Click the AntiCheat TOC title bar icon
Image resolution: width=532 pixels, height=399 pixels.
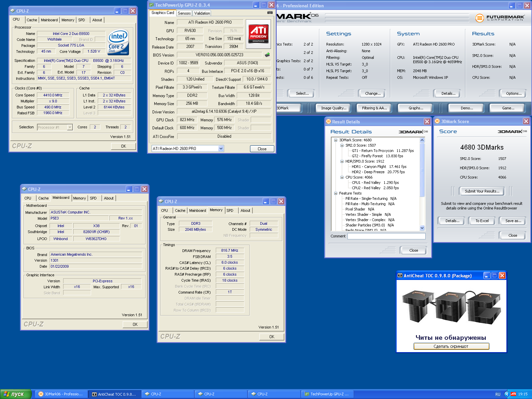(x=400, y=275)
